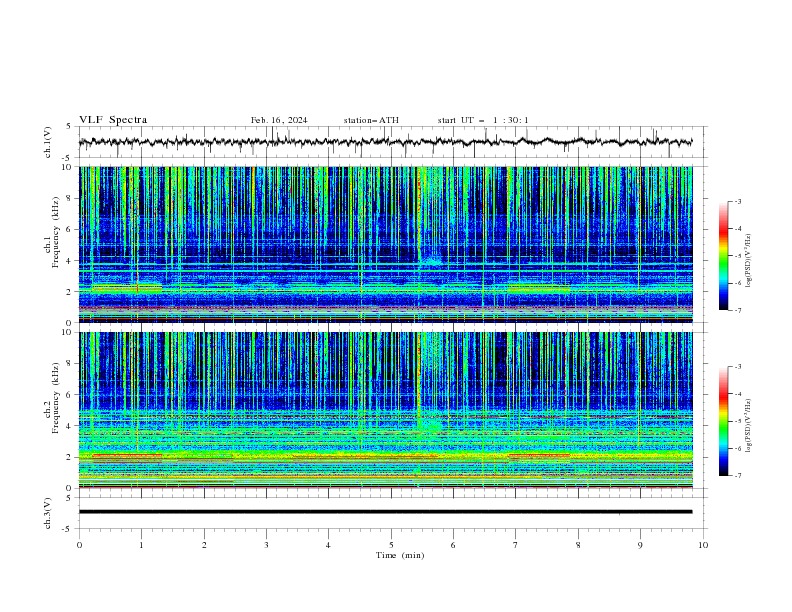Click time axis tick label "3"
This screenshot has width=792, height=612.
(x=266, y=545)
